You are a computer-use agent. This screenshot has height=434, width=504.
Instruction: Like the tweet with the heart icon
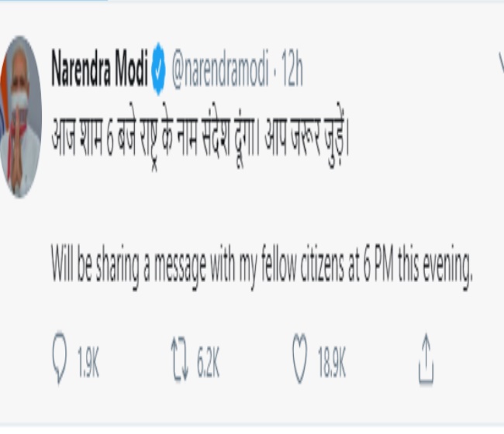tap(299, 358)
